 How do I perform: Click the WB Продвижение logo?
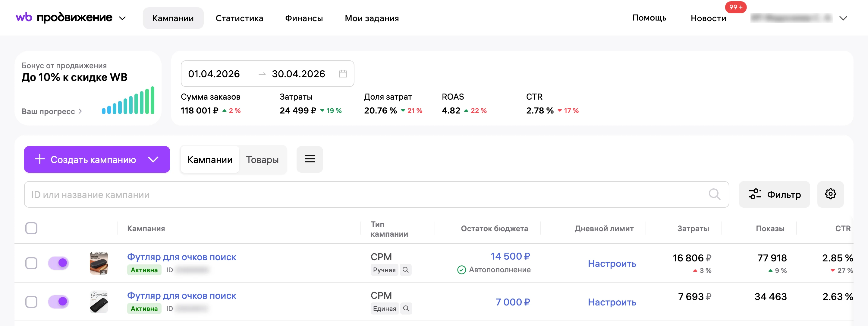(x=64, y=18)
